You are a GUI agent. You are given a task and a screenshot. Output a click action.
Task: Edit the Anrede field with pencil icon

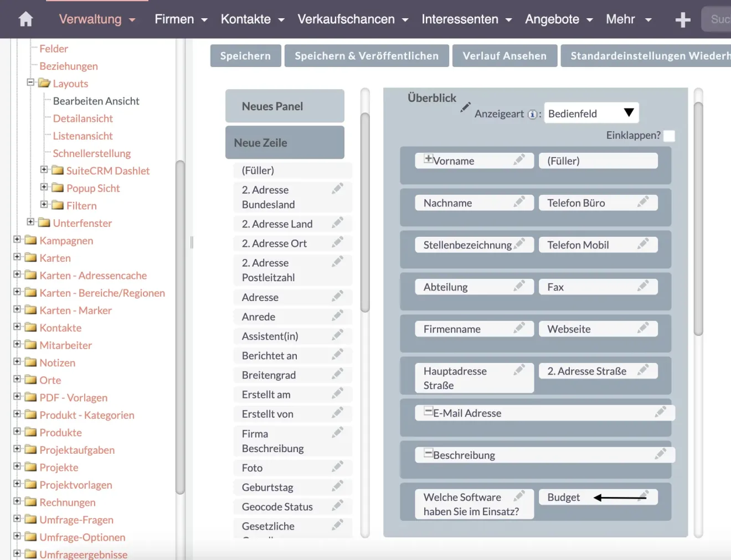[x=337, y=316]
